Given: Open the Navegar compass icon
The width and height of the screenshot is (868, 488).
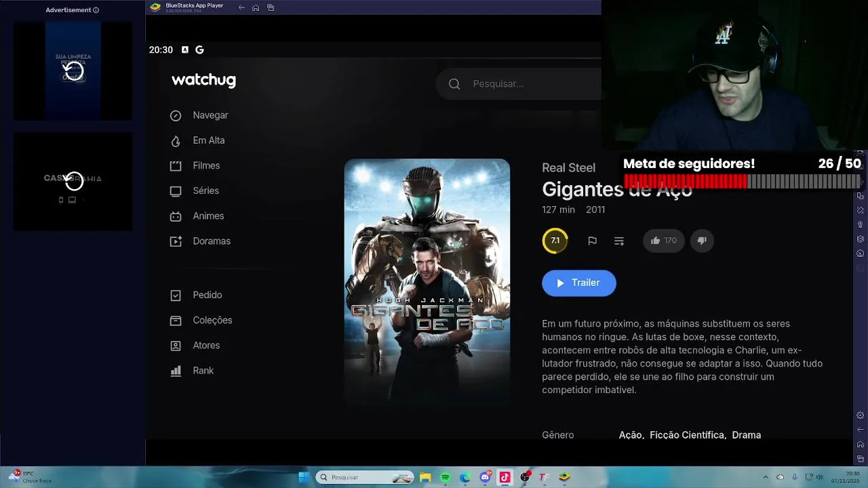Looking at the screenshot, I should point(176,116).
